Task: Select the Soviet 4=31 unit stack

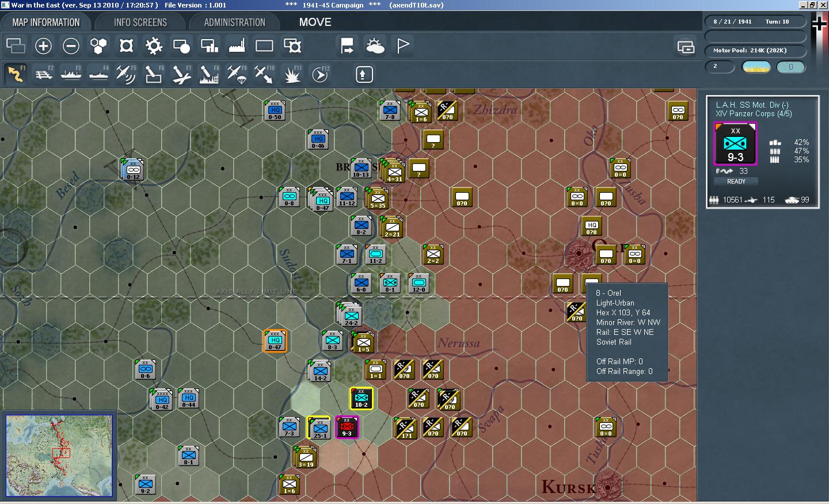Action: 394,171
